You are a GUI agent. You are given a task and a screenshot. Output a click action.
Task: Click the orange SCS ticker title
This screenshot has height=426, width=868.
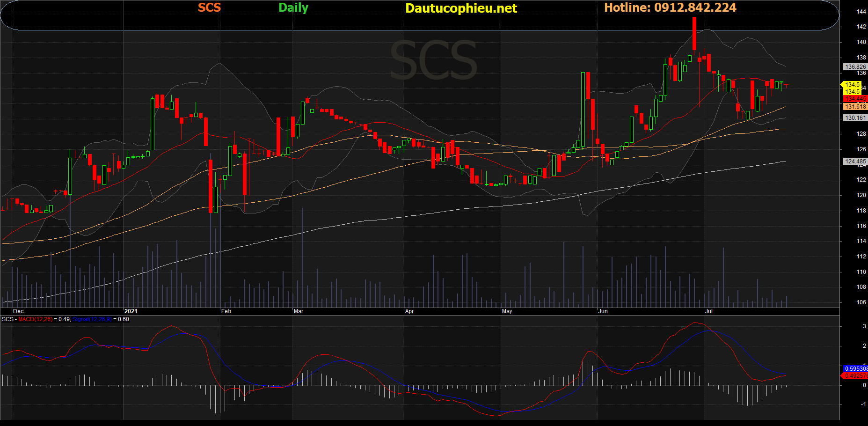[209, 8]
